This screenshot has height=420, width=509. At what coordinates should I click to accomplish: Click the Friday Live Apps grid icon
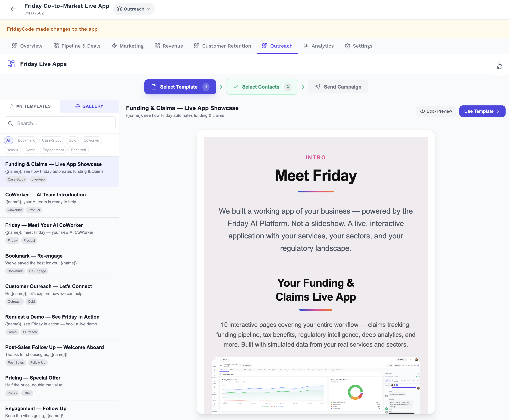pyautogui.click(x=11, y=64)
